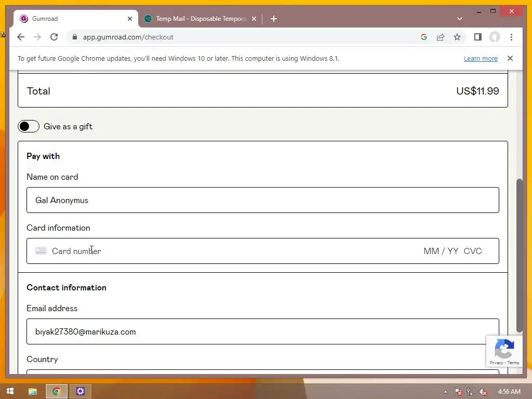Click the US$11.99 total amount
The width and height of the screenshot is (532, 399).
pyautogui.click(x=477, y=91)
